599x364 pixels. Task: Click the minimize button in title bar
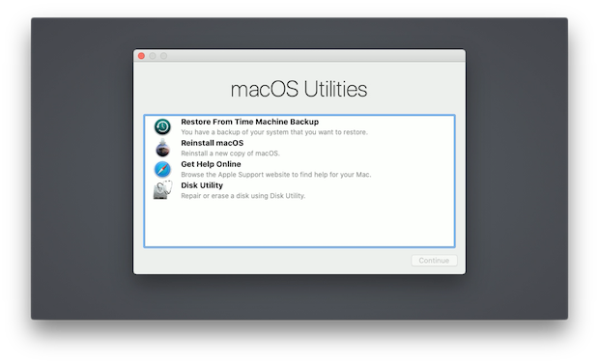point(153,56)
